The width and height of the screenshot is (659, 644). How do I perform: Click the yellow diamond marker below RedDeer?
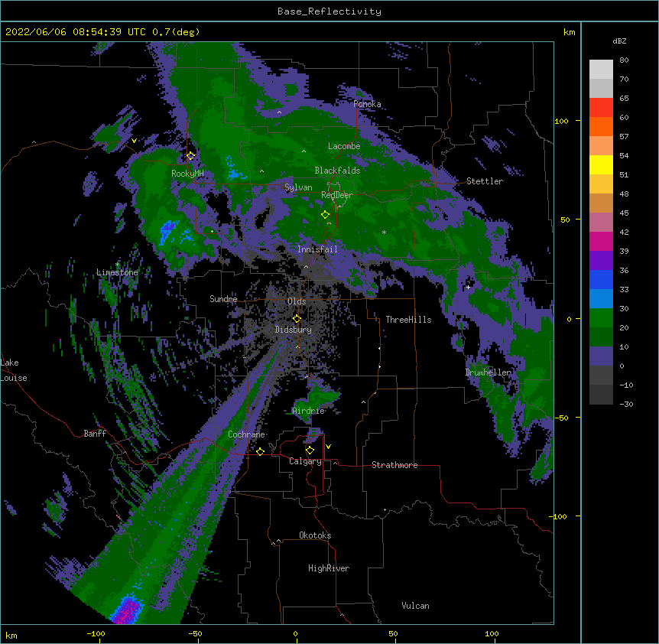(x=325, y=215)
